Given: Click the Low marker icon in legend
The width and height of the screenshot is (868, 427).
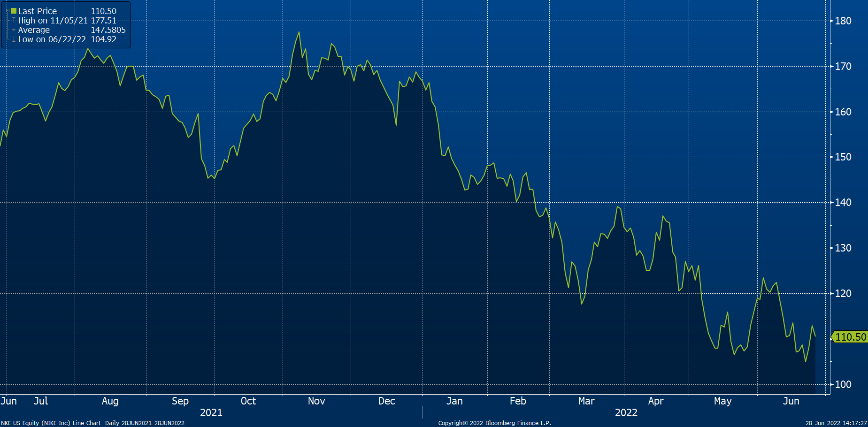Looking at the screenshot, I should tap(14, 39).
